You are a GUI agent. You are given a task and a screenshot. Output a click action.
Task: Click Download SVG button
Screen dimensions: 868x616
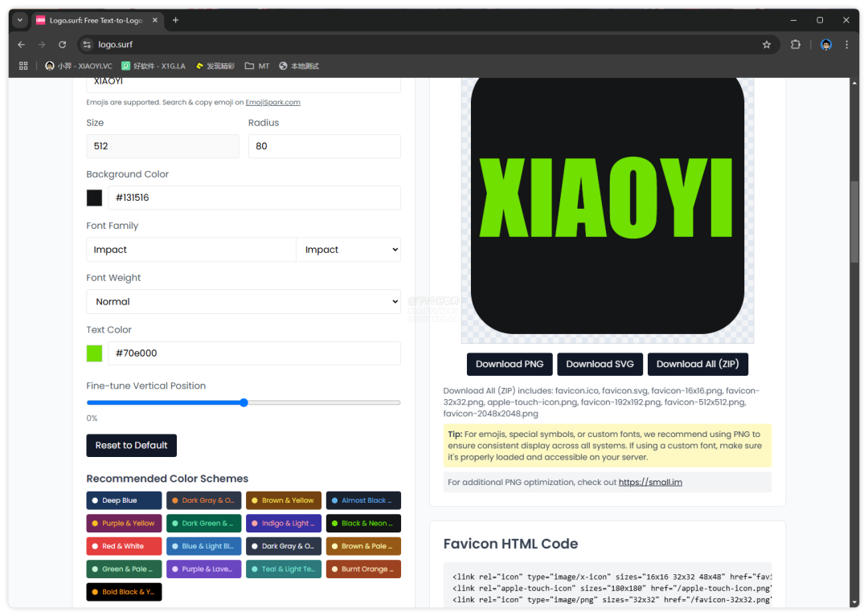click(600, 365)
